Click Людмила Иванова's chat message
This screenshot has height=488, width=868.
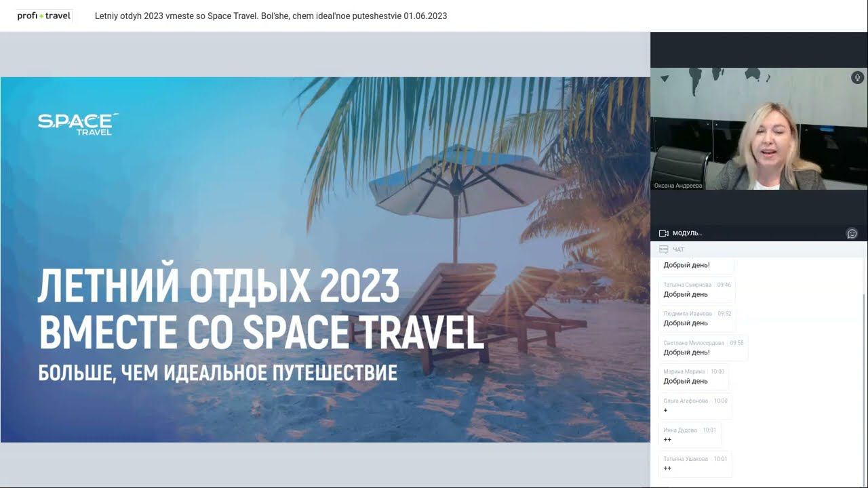tap(696, 319)
